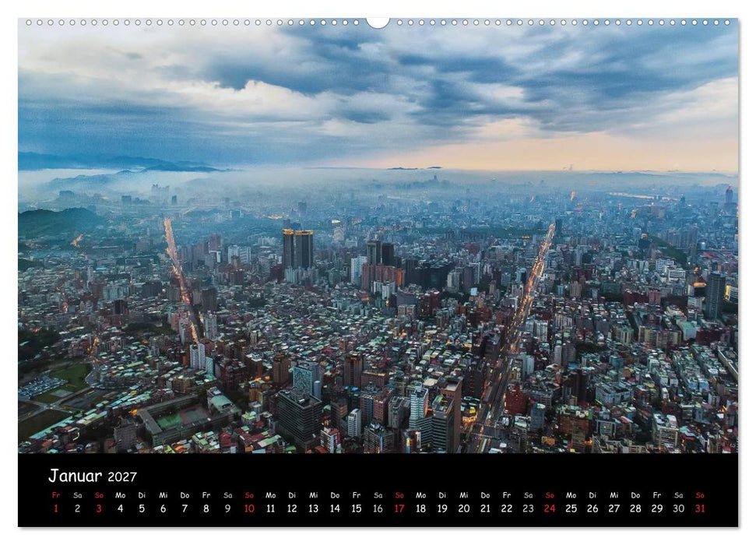Viewport: 756px width, 545px height.
Task: Click the 'Januar 2027' month heading
Action: (x=93, y=476)
